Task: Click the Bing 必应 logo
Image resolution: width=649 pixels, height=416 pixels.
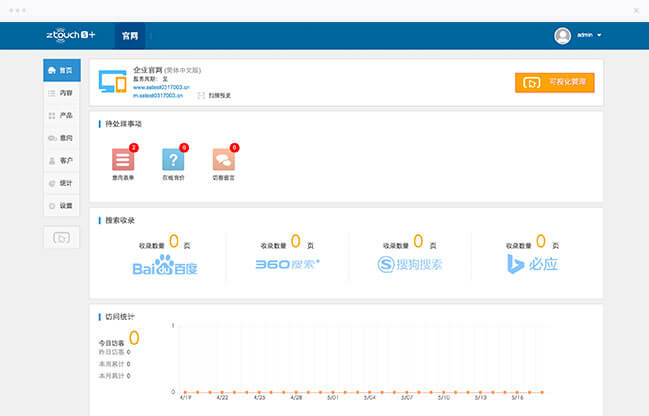Action: (x=532, y=265)
